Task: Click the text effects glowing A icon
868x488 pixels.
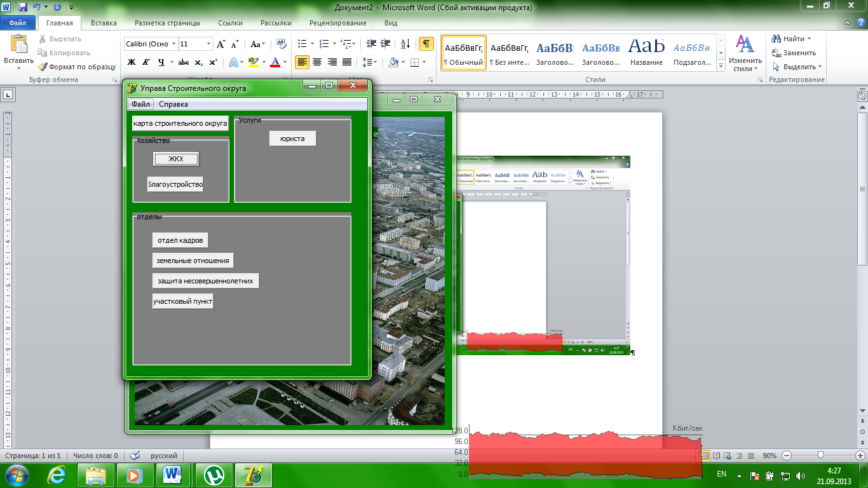Action: coord(233,62)
